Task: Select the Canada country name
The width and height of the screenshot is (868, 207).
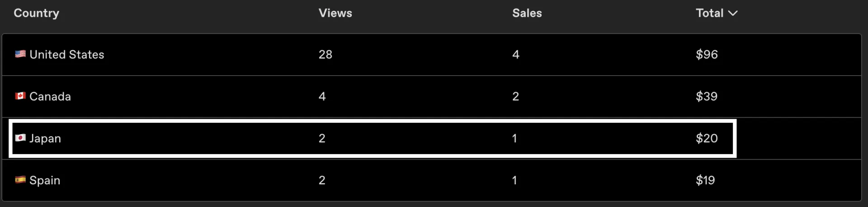Action: tap(50, 96)
